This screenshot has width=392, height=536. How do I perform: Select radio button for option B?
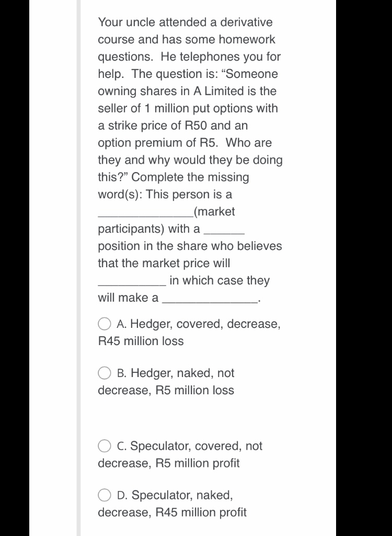tap(104, 372)
